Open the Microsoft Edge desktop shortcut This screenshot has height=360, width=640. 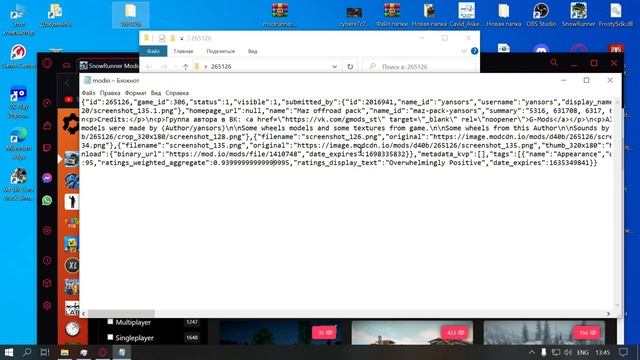point(18,143)
